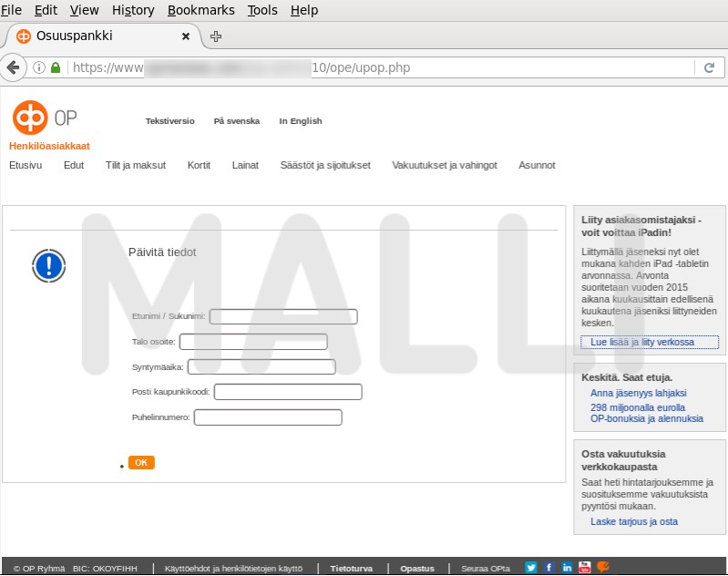
Task: Click the browser back arrow button
Action: pyautogui.click(x=14, y=67)
